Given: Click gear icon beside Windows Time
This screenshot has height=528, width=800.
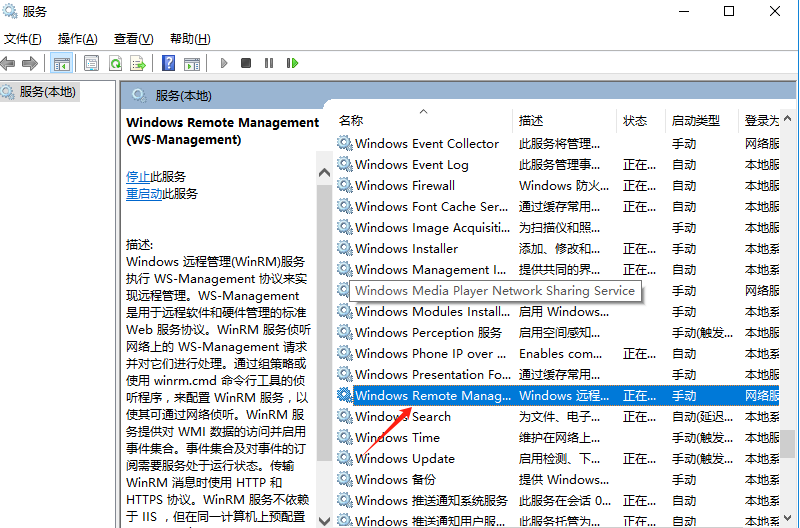Looking at the screenshot, I should 345,437.
